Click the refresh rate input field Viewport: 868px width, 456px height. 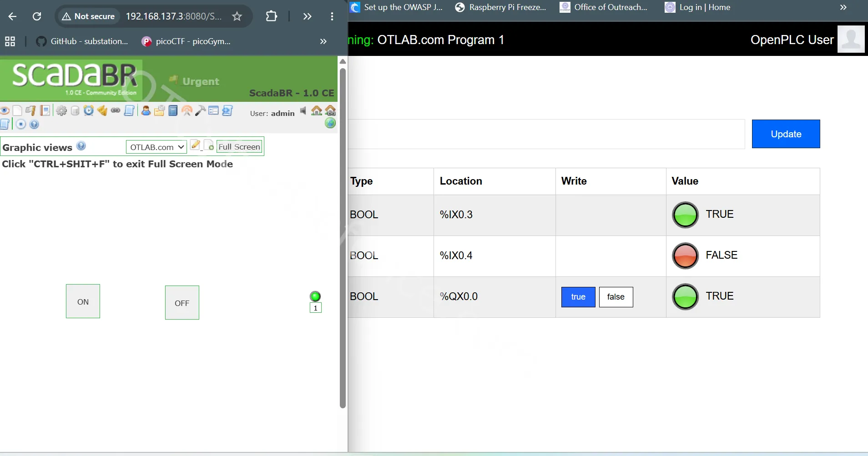pos(546,134)
